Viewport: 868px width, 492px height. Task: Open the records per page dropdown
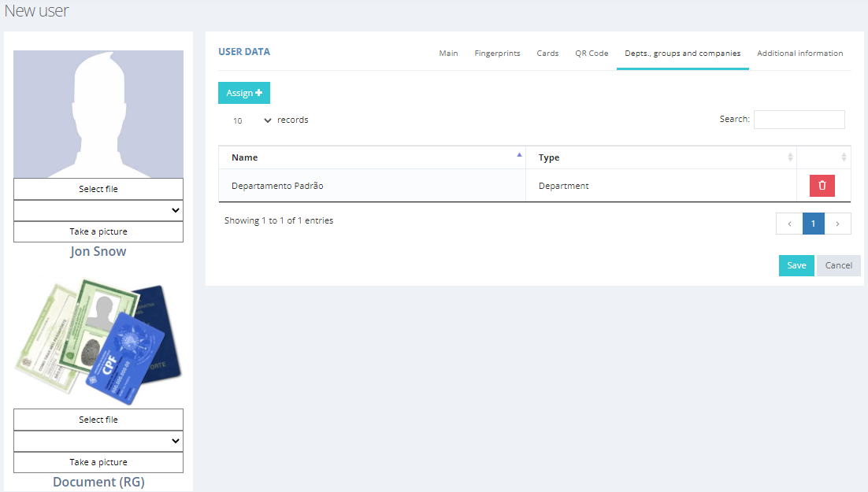(x=252, y=120)
